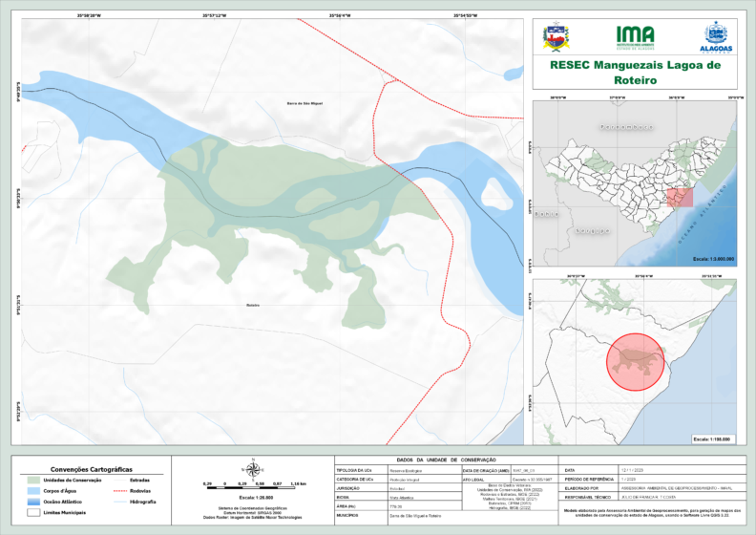This screenshot has height=535, width=756.
Task: Click 'Pernambuco' label on the state map
Action: [x=627, y=126]
